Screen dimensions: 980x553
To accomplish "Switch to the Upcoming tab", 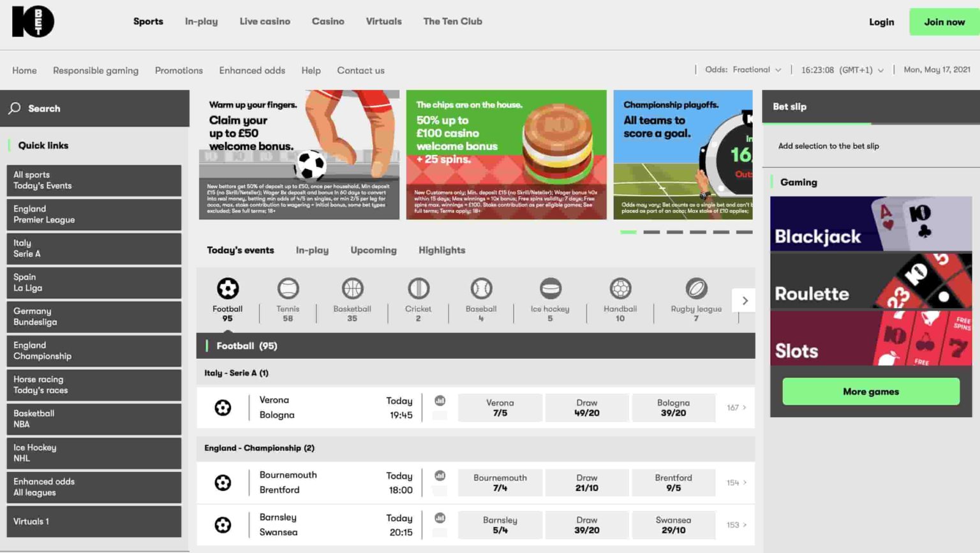I will point(373,251).
